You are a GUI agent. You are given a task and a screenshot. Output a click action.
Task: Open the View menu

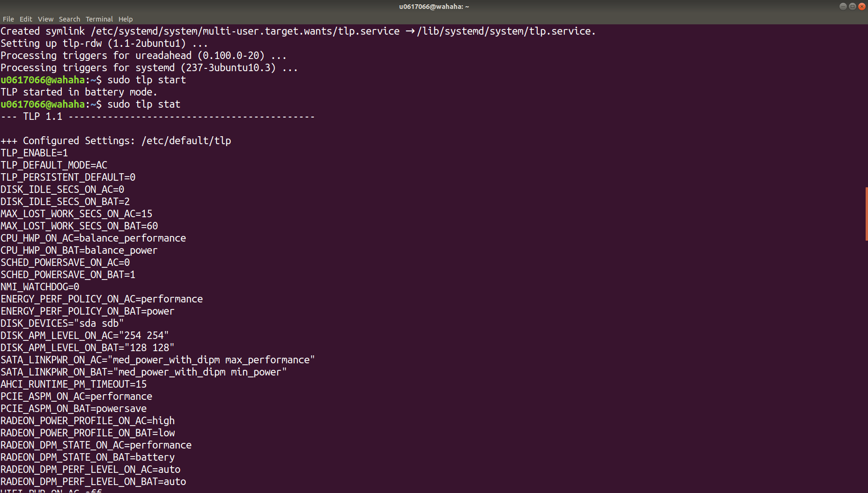[45, 19]
